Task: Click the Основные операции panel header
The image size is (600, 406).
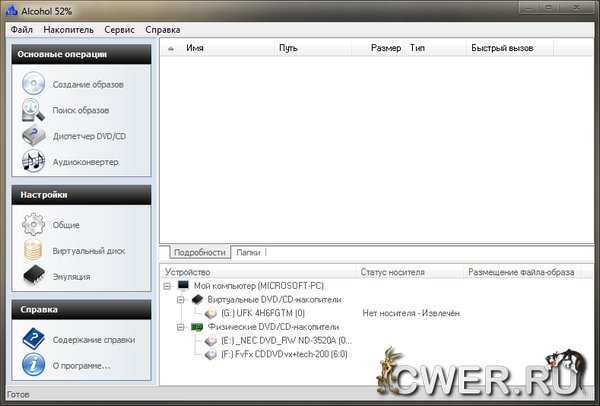Action: pos(82,54)
